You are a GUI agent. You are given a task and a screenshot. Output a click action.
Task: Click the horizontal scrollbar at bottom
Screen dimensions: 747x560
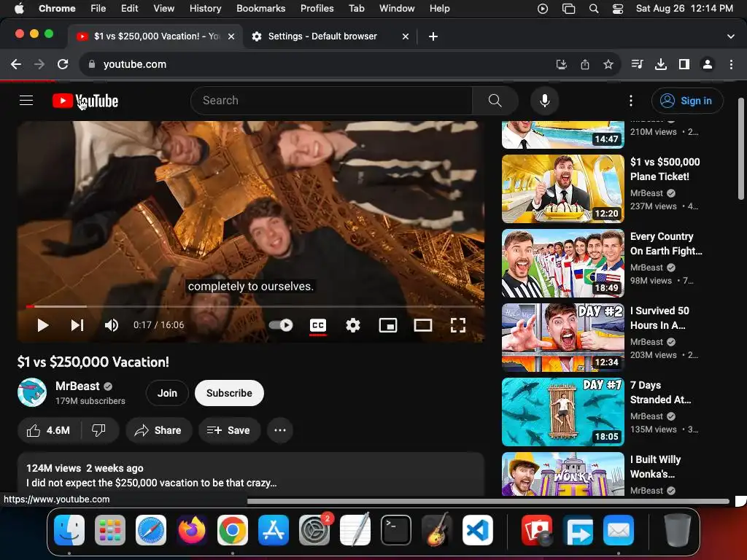click(488, 501)
